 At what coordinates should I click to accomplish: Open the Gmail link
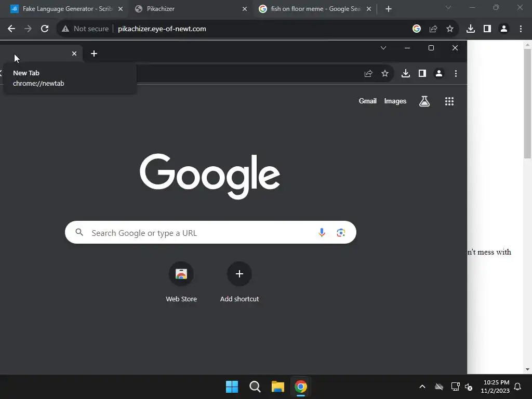(x=368, y=101)
